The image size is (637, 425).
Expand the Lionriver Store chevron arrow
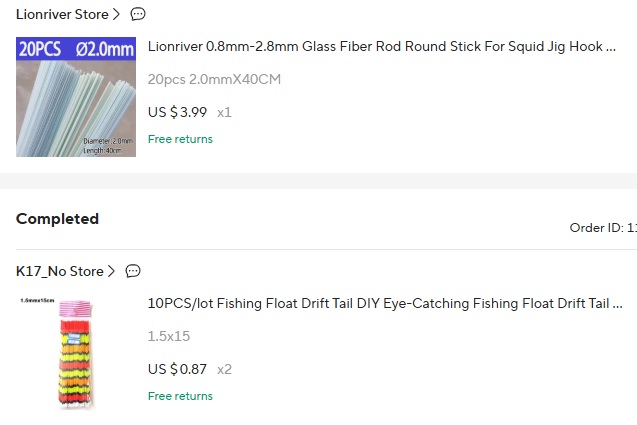pos(117,15)
